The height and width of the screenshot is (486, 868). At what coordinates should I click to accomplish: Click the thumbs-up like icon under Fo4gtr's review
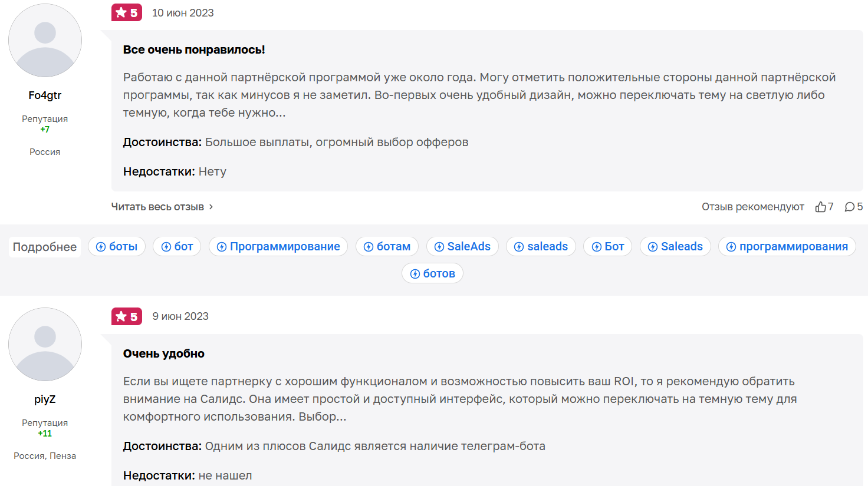[822, 207]
